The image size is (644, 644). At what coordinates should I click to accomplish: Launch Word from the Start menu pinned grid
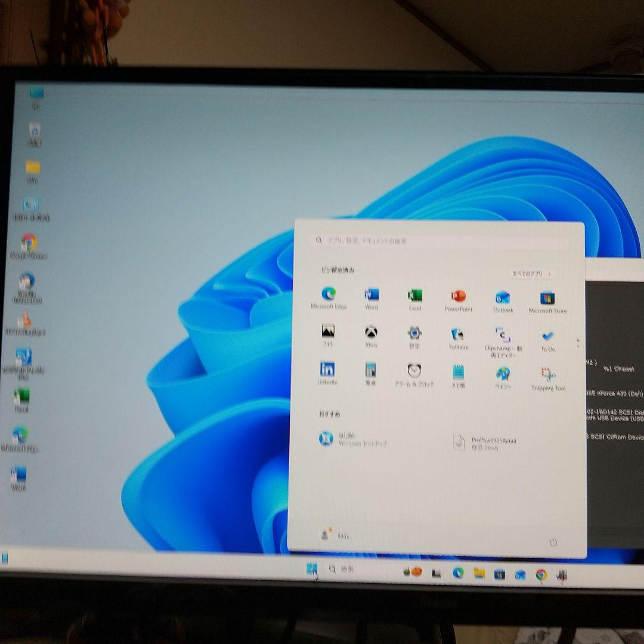[x=371, y=298]
